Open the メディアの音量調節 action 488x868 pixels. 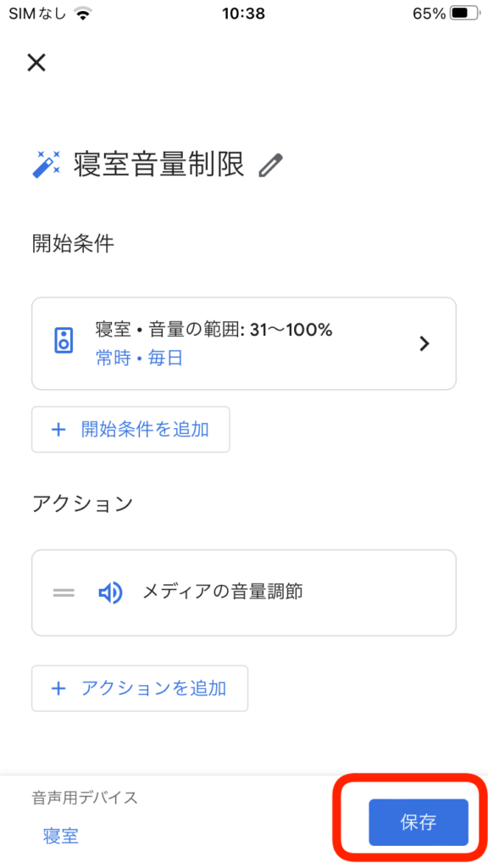tap(244, 593)
